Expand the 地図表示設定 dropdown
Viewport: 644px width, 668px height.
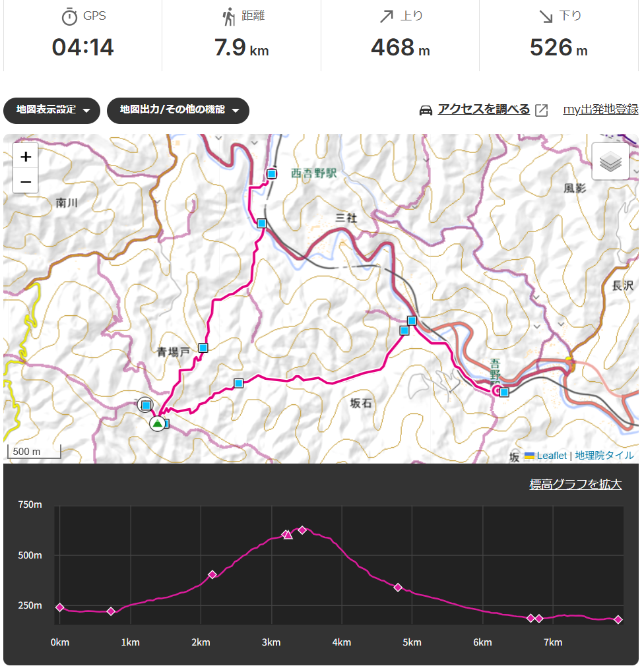(51, 110)
